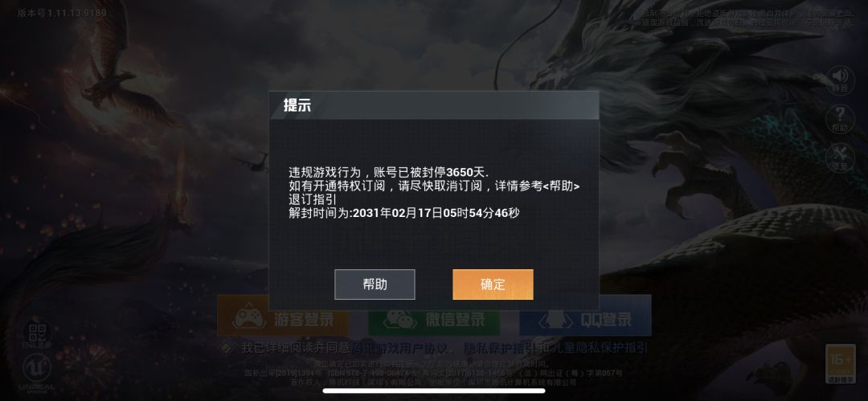Confirm the ban notice with 确定
This screenshot has width=868, height=401.
point(493,284)
